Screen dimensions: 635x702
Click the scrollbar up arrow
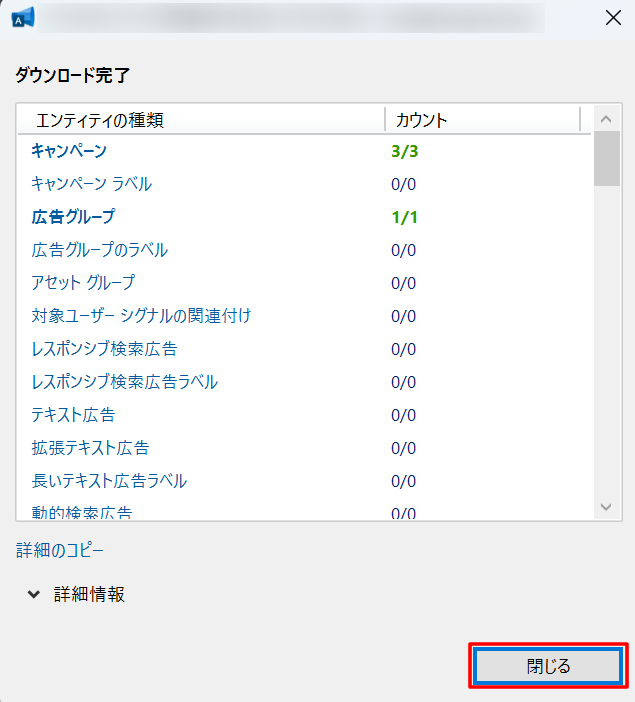[x=604, y=119]
